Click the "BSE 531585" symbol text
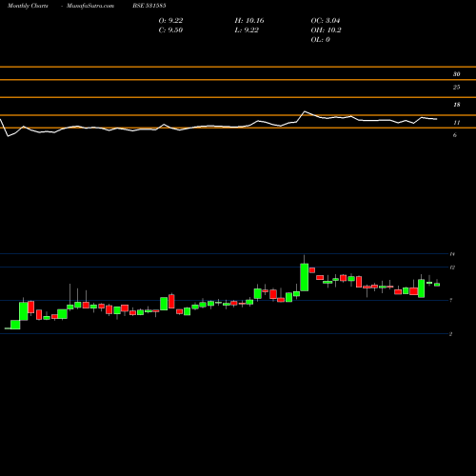476x476 pixels. tap(149, 6)
